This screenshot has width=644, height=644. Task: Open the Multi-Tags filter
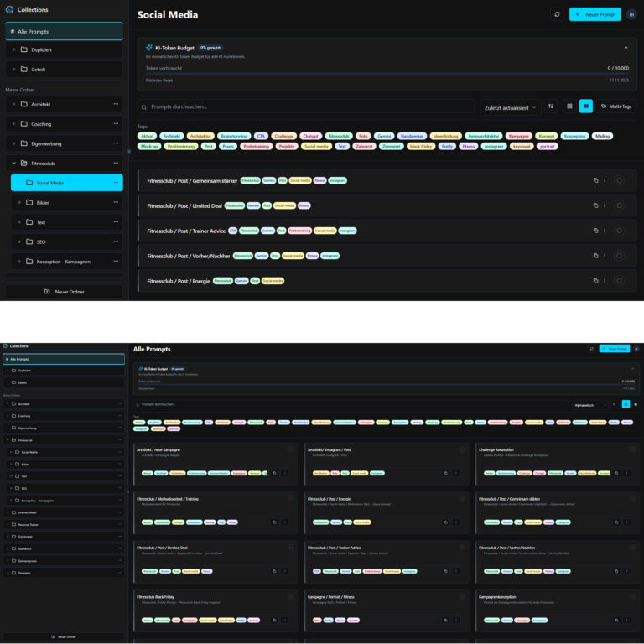coord(616,106)
